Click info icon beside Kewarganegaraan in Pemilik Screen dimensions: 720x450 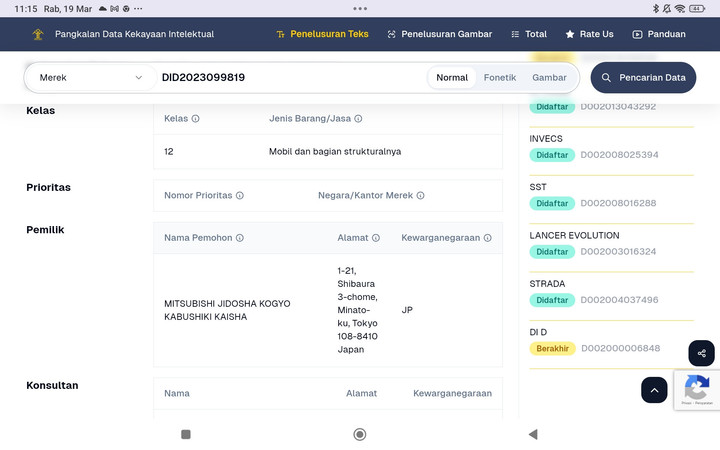487,238
